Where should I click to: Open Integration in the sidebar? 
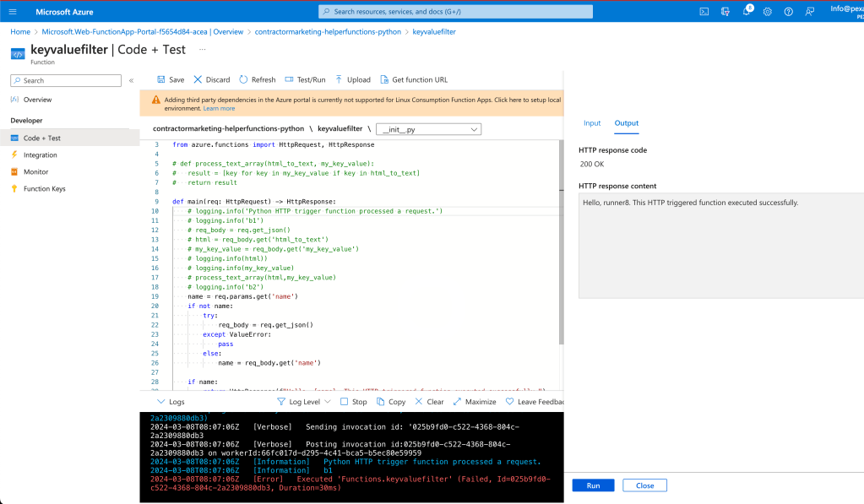click(x=41, y=155)
